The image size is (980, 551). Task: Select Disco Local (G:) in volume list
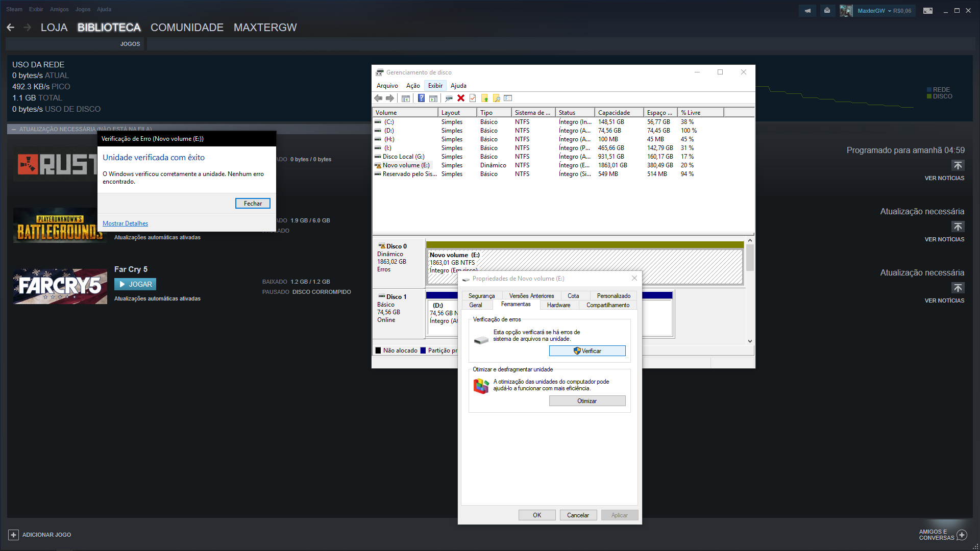[403, 157]
